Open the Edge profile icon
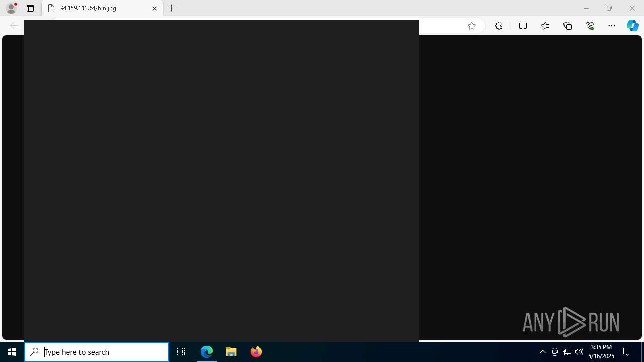 point(11,8)
